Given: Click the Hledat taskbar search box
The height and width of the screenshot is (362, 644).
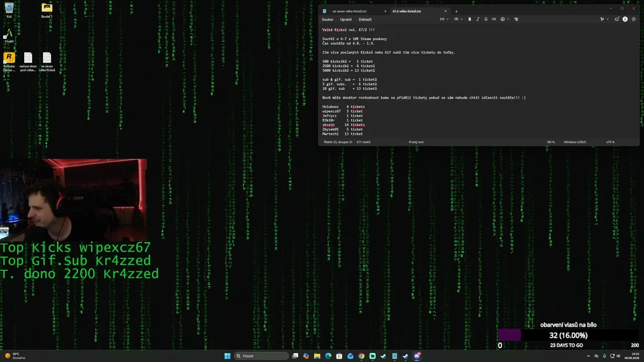Looking at the screenshot, I should coord(262,356).
